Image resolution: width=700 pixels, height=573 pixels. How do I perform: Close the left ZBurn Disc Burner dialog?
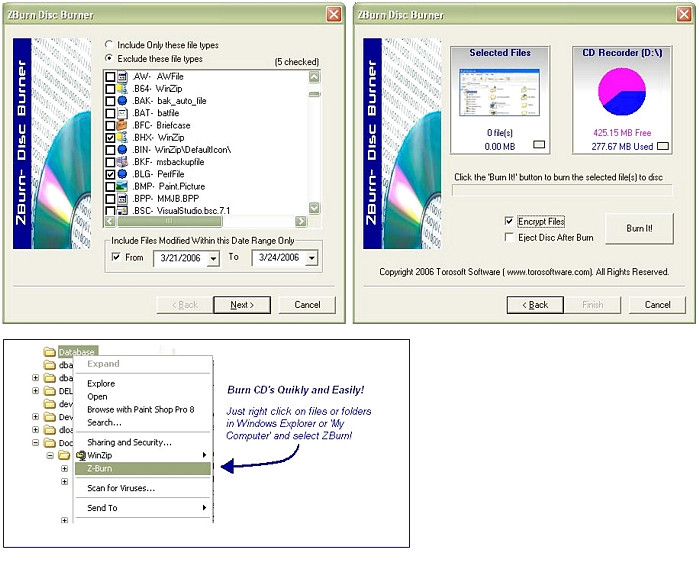click(334, 14)
